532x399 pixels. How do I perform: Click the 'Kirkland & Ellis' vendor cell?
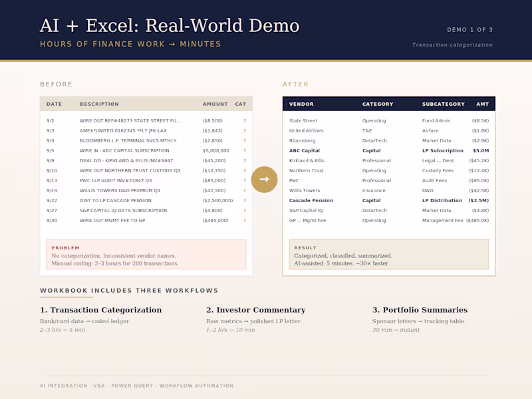307,160
